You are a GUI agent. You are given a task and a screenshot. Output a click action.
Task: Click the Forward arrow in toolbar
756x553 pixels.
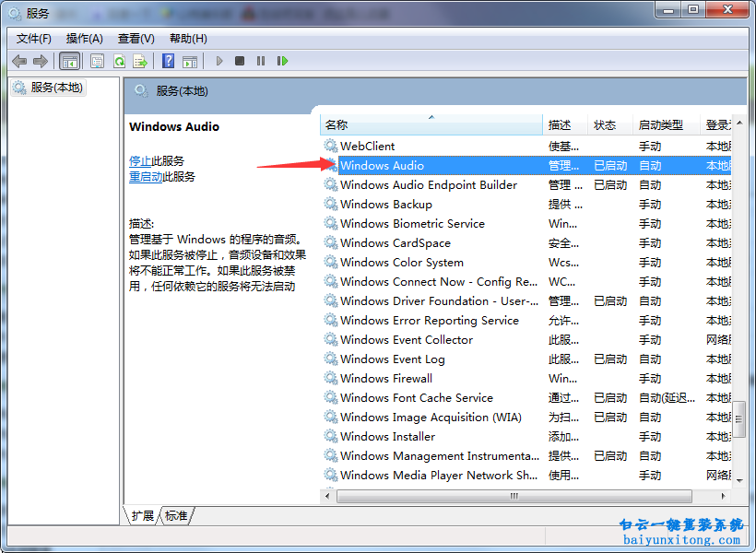point(41,61)
